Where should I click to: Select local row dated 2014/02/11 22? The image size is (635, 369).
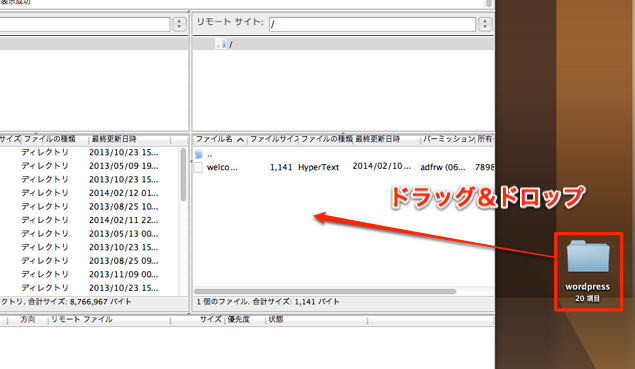coord(89,220)
